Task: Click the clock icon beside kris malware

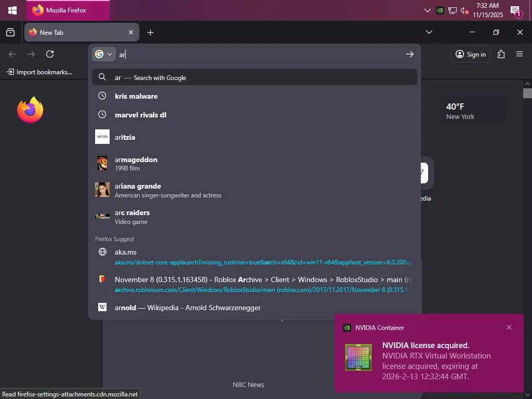Action: click(x=102, y=96)
